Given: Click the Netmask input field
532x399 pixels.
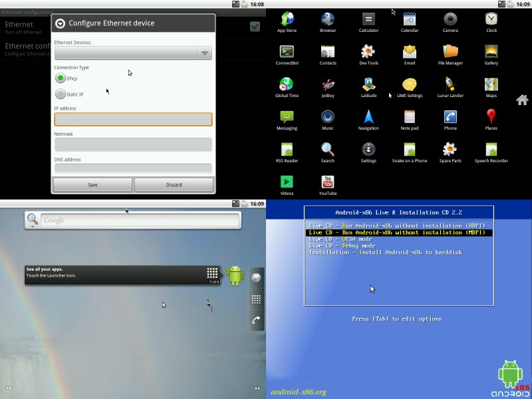Looking at the screenshot, I should point(133,144).
